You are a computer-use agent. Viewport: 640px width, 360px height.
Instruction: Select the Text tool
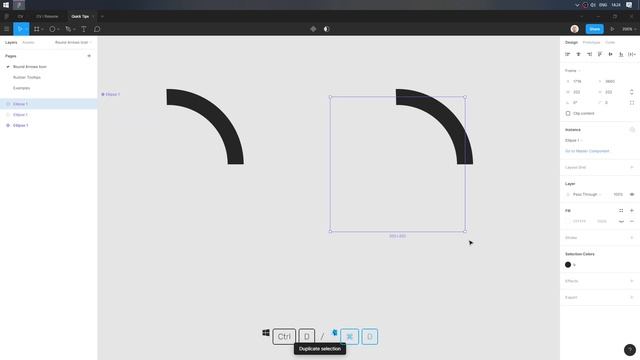[x=84, y=29]
